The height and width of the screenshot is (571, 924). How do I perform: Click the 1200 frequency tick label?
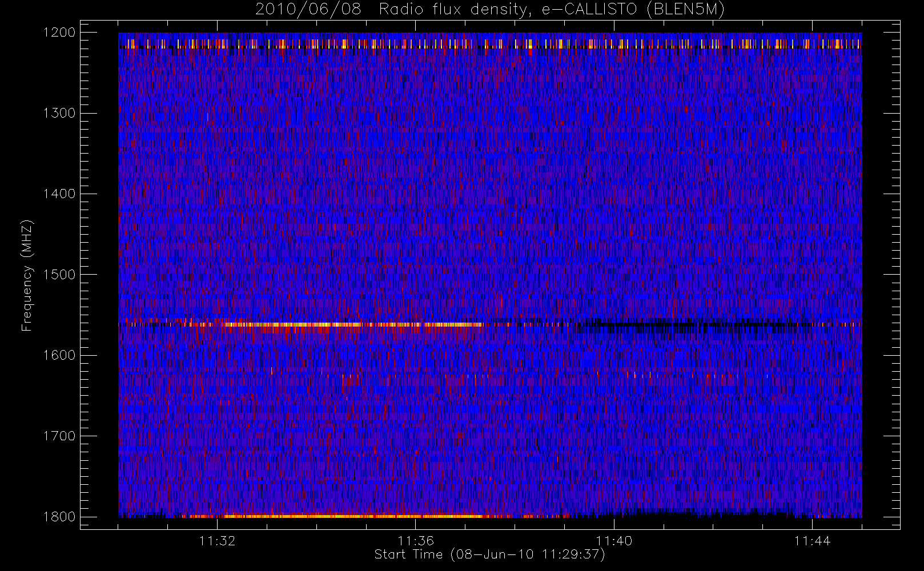coord(59,33)
